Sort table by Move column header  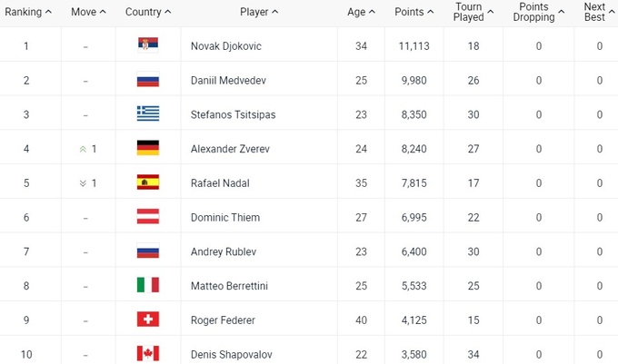coord(88,12)
